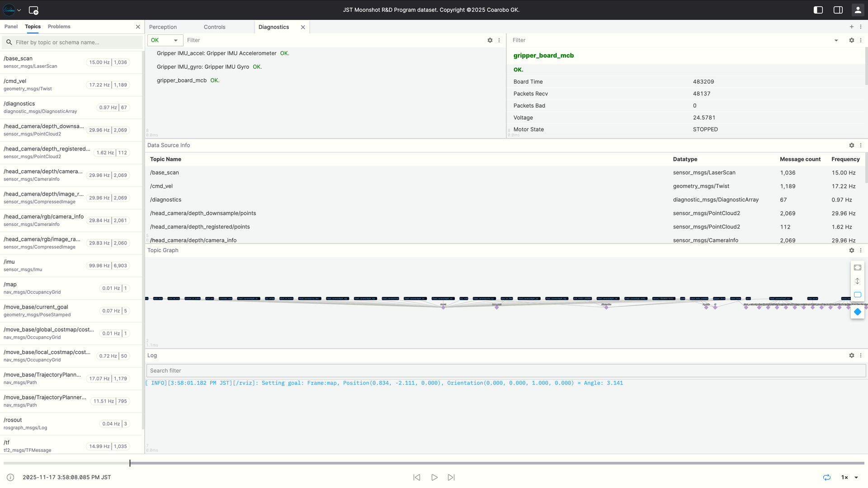868x488 pixels.
Task: Toggle the right sidebar layout icon
Action: pyautogui.click(x=838, y=9)
